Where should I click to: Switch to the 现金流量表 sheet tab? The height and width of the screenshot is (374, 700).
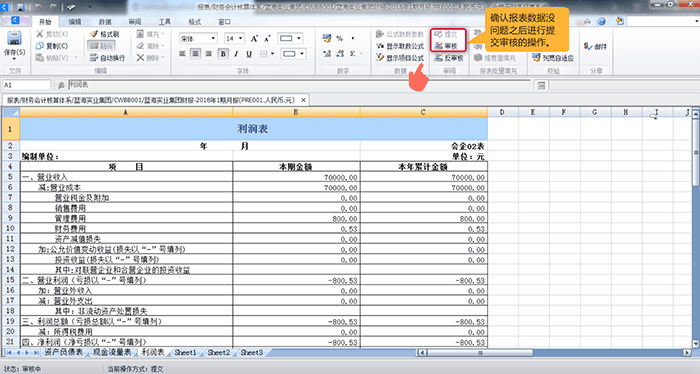tap(112, 353)
